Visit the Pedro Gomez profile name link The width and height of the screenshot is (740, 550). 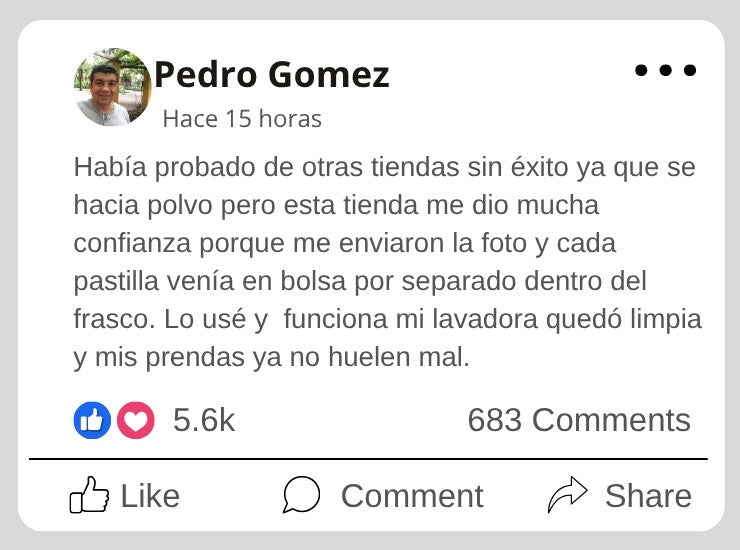point(271,75)
